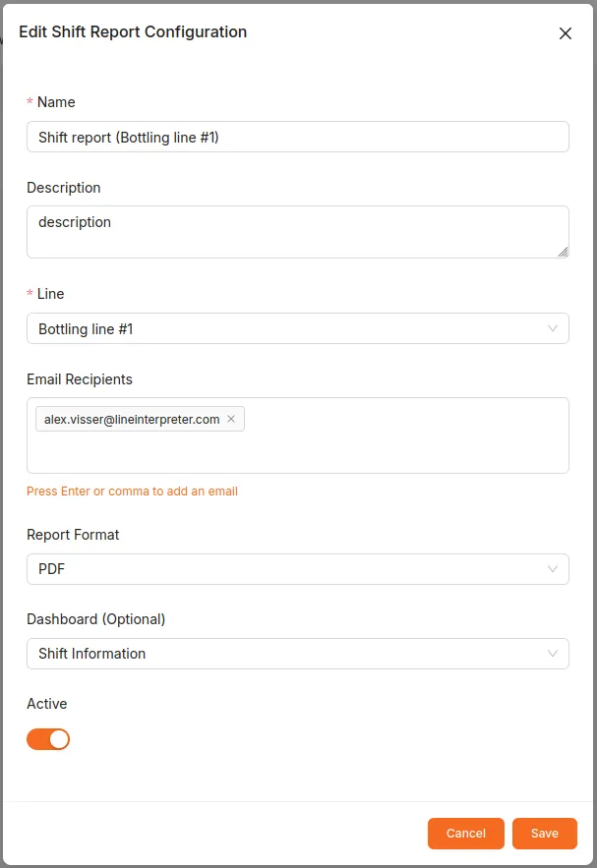
Task: Open the Bottling line #1 selector
Action: 295,328
